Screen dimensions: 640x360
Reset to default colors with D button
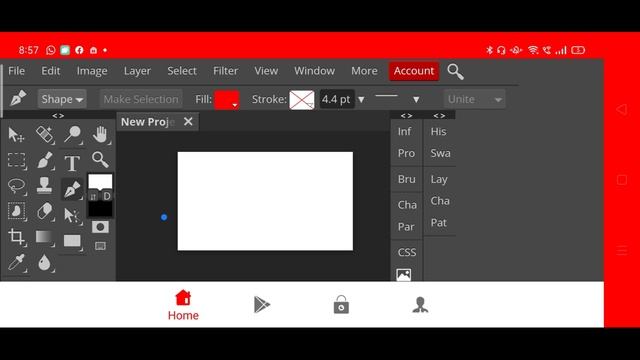point(107,196)
